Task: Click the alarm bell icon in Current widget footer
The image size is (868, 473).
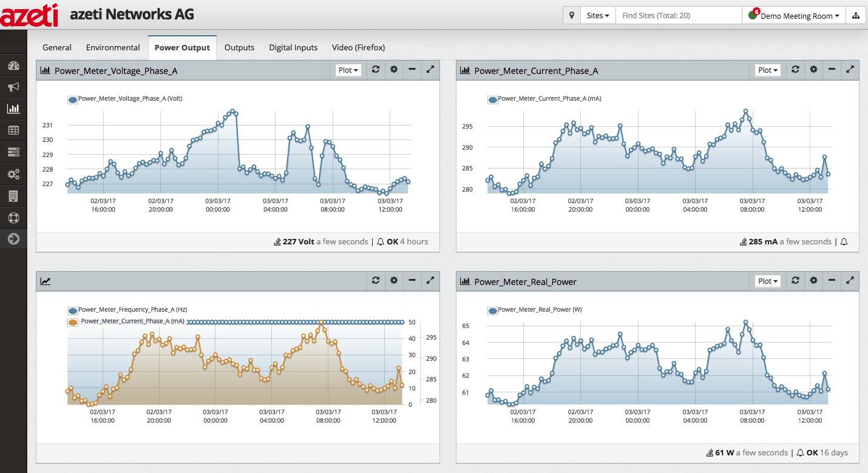Action: tap(844, 242)
